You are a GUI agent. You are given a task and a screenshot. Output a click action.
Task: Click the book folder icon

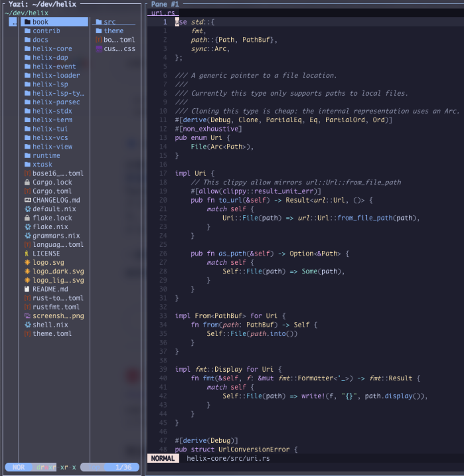[x=27, y=22]
